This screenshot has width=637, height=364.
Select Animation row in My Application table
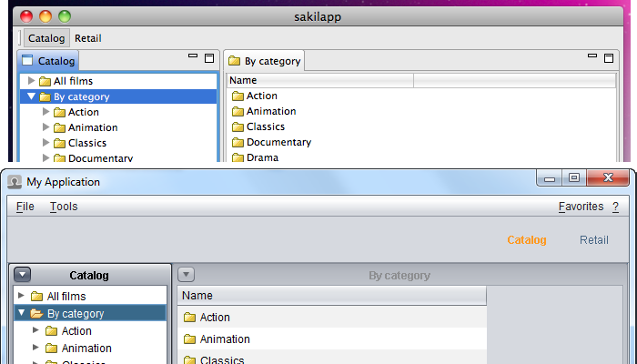pyautogui.click(x=332, y=339)
